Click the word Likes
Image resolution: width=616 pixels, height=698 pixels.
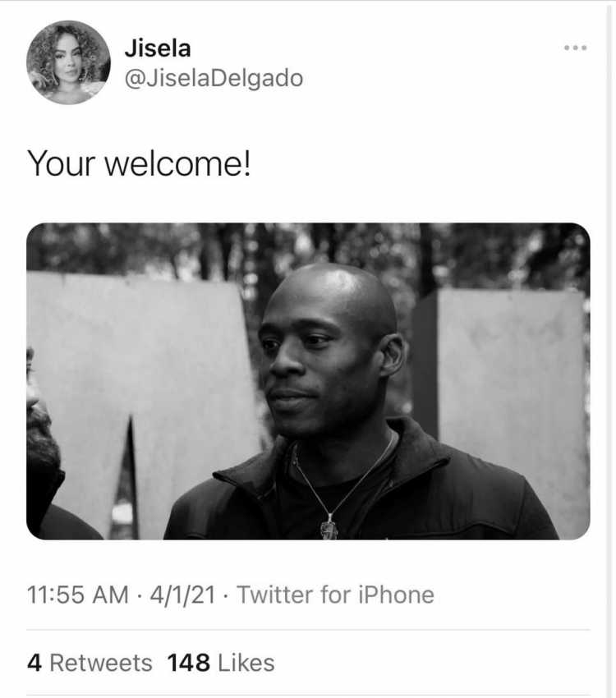[x=246, y=663]
